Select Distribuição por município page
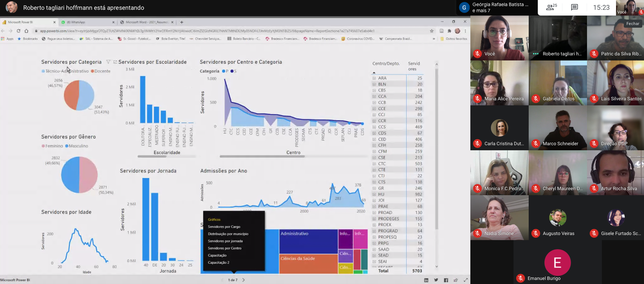Image resolution: width=644 pixels, height=284 pixels. click(228, 234)
